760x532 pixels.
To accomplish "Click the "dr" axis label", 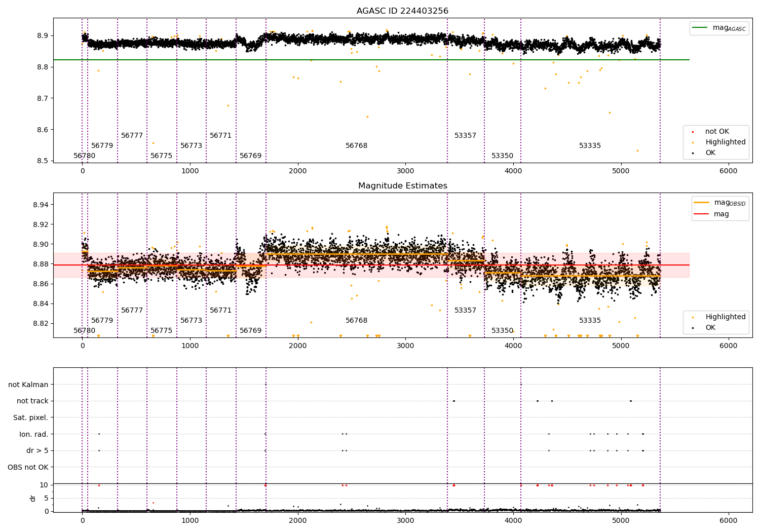I will coord(33,498).
